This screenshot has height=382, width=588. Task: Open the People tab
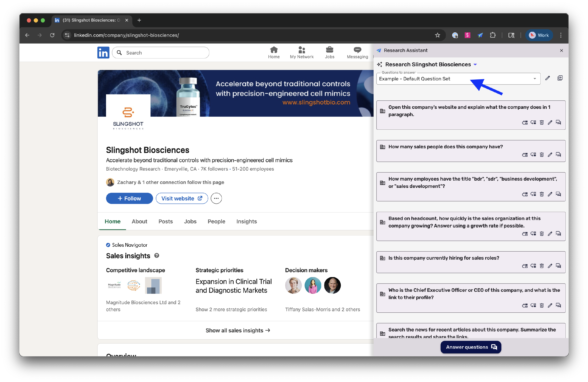[x=216, y=222]
